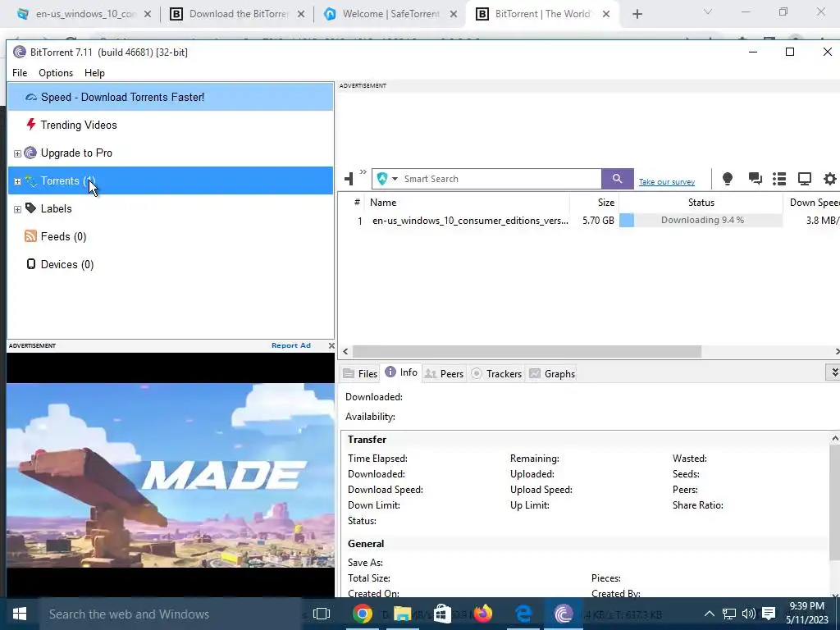Close the sidebar advertisement
The height and width of the screenshot is (630, 840).
[x=331, y=345]
